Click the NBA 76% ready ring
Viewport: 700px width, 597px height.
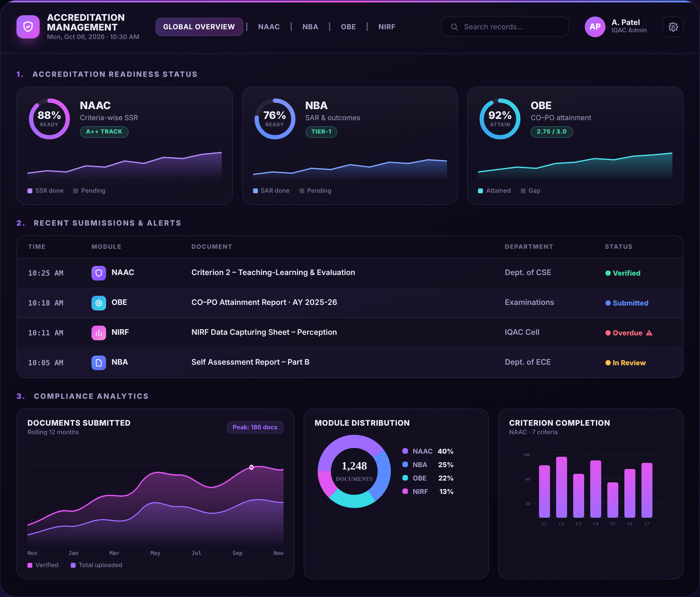tap(275, 119)
